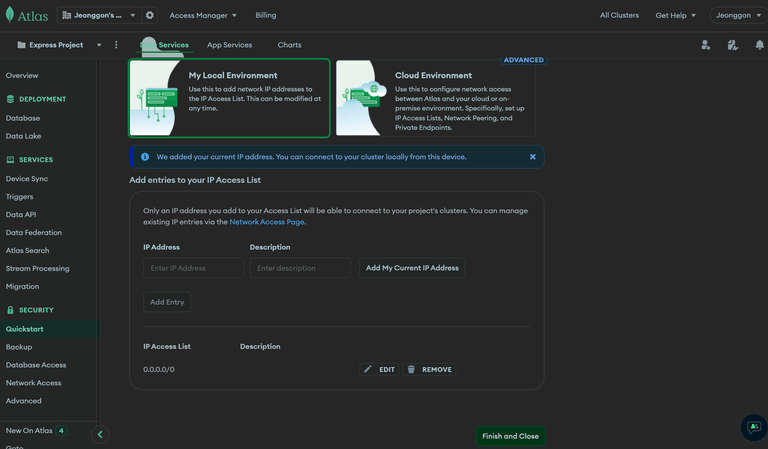Switch to the App Services tab
768x449 pixels.
[229, 45]
